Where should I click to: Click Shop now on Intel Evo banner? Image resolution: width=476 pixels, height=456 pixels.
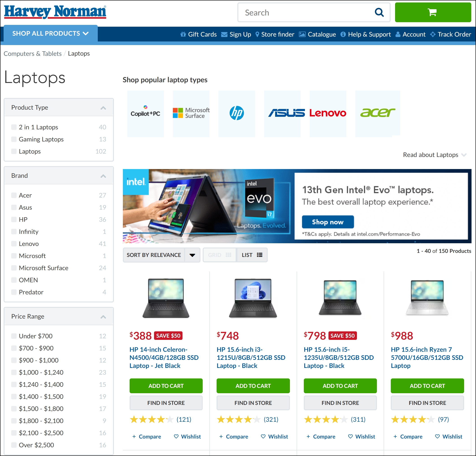[x=328, y=222]
